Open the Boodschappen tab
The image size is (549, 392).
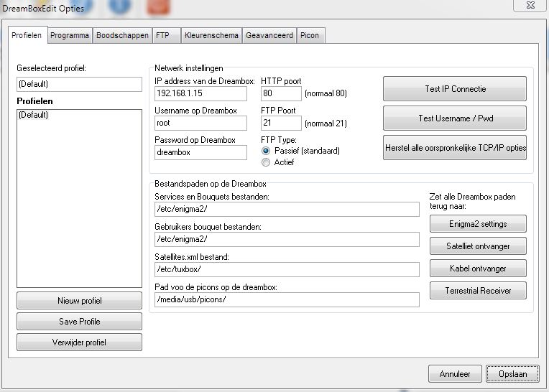tap(123, 36)
